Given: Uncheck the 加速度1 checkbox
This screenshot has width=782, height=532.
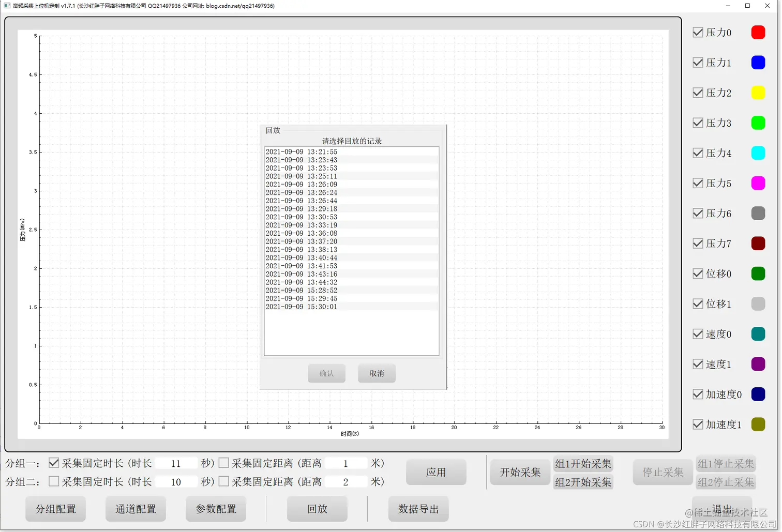Looking at the screenshot, I should click(x=698, y=424).
